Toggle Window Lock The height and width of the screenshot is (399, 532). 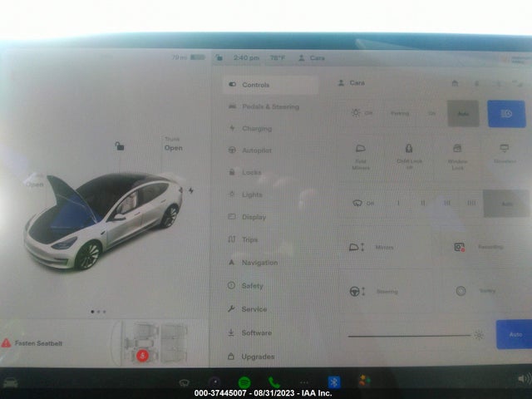pos(457,156)
